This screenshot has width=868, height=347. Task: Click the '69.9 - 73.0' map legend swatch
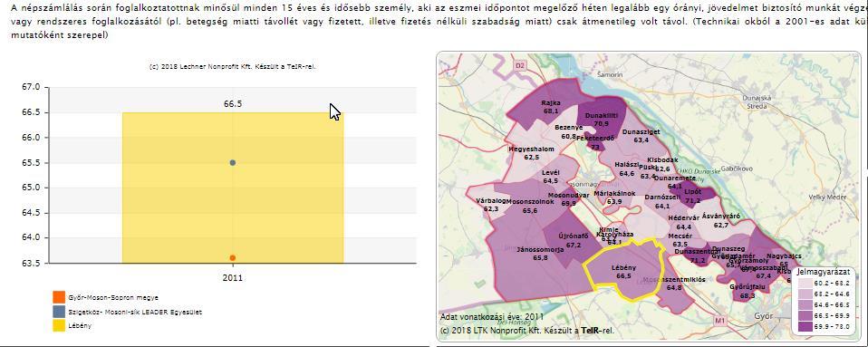[805, 325]
